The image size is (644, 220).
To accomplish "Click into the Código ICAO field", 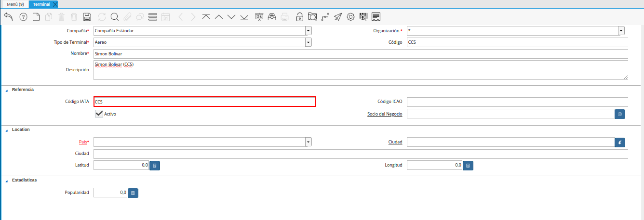I will 517,102.
